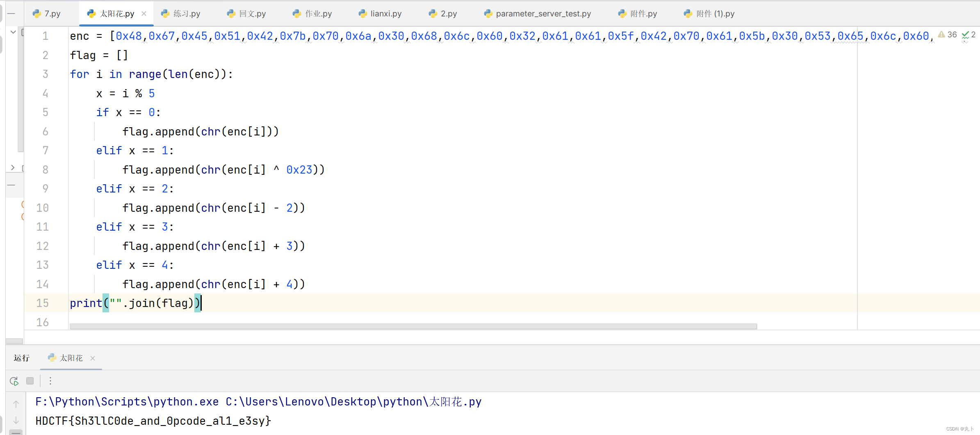
Task: Switch to 附件.py tab
Action: click(638, 14)
